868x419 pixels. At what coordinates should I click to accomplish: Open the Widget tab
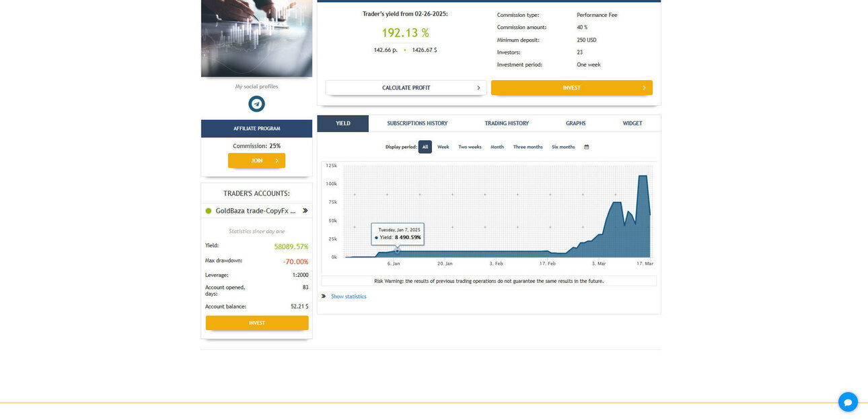pos(632,123)
